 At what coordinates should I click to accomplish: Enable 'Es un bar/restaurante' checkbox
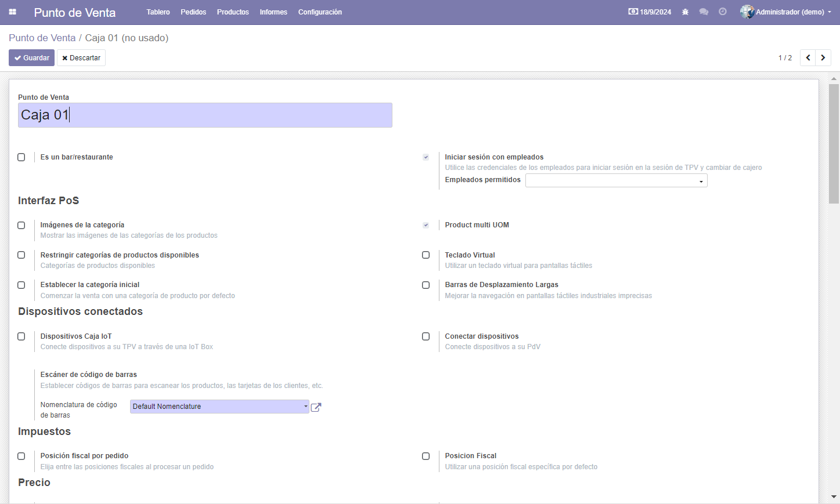(21, 157)
